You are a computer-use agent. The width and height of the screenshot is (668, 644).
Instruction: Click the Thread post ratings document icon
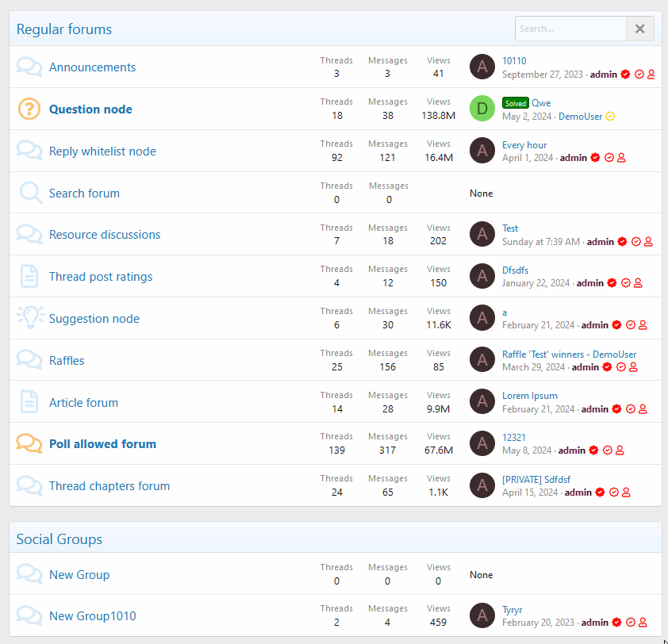coord(29,277)
